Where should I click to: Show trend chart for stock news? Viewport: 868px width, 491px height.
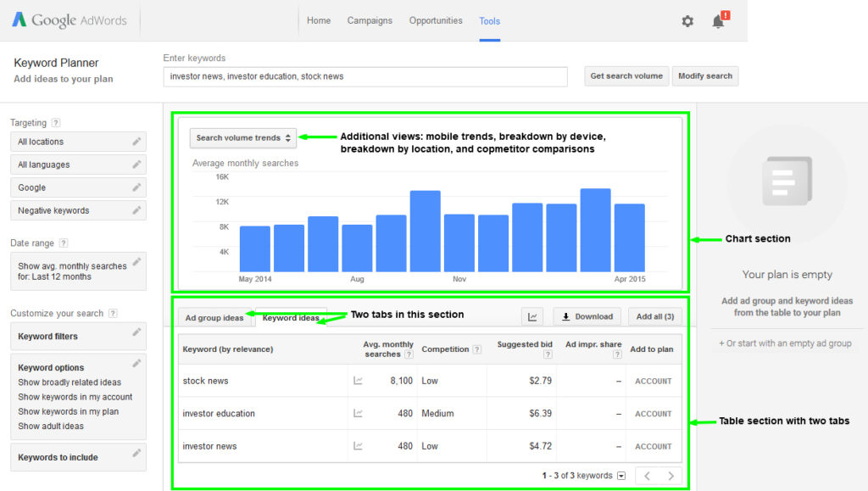coord(359,381)
